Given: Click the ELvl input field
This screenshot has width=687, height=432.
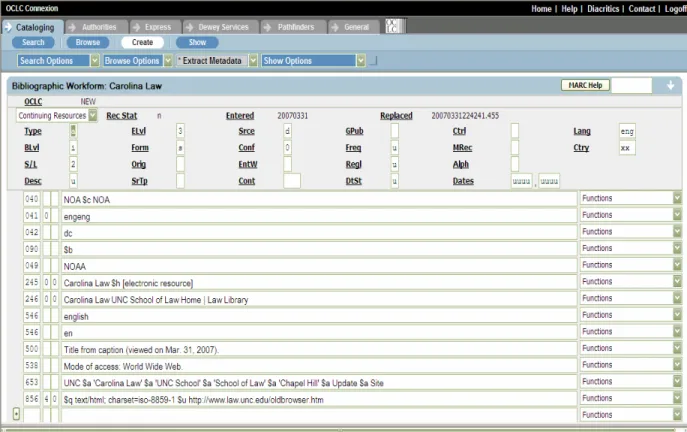Looking at the screenshot, I should (x=180, y=131).
